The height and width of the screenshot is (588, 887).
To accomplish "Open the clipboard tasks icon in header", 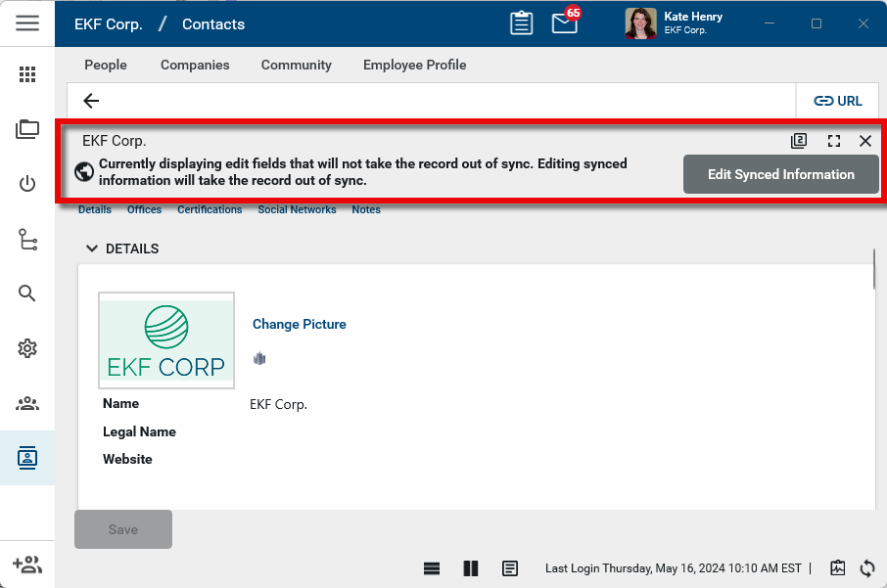I will tap(522, 23).
